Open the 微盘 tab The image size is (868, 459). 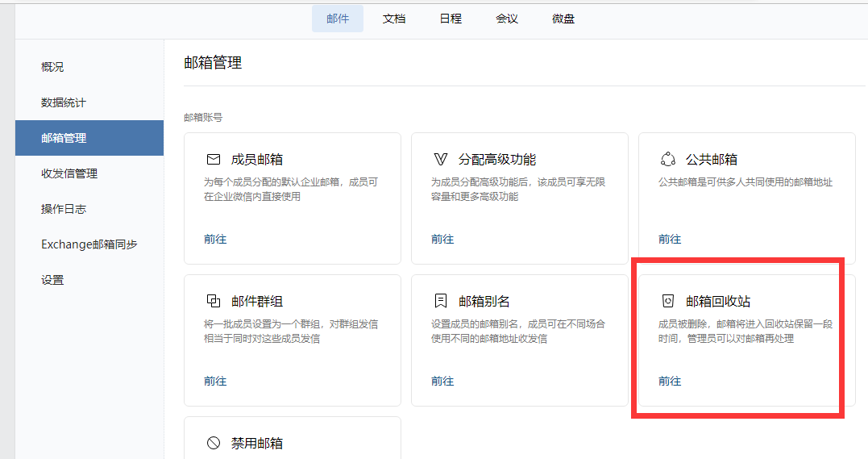tap(563, 19)
